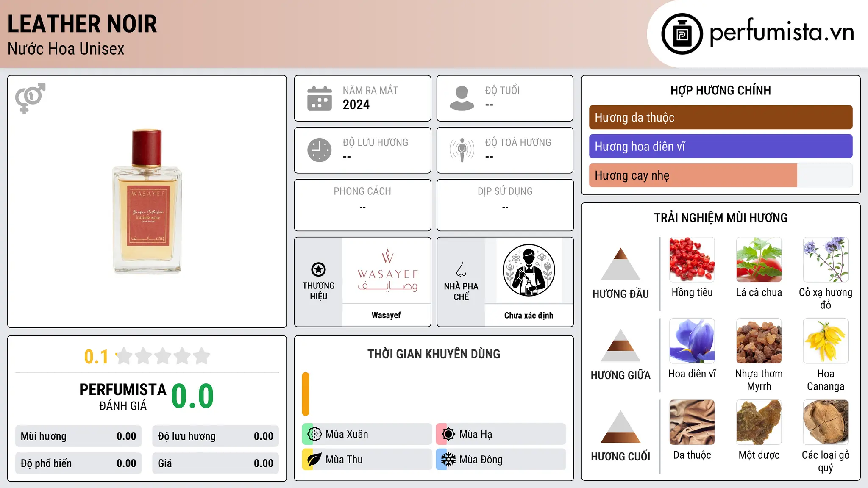Viewport: 868px width, 488px height.
Task: Click the clock icon for Độ Lưu Hương
Action: 320,150
